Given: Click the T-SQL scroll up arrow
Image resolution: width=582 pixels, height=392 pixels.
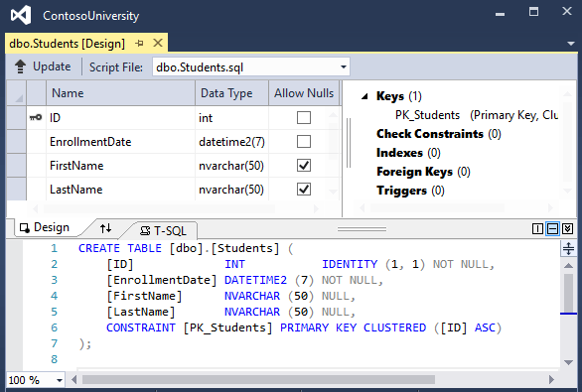Looking at the screenshot, I should click(x=568, y=265).
